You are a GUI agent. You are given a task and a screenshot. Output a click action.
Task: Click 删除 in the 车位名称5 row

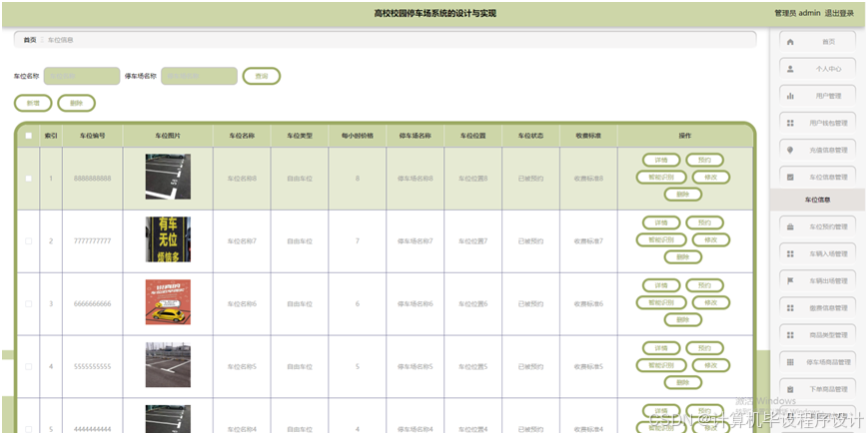[x=683, y=382]
